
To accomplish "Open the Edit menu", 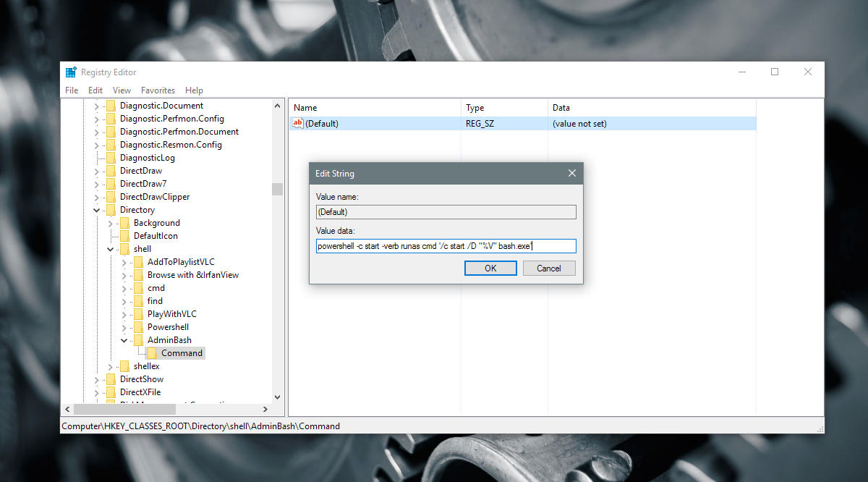I will point(95,90).
